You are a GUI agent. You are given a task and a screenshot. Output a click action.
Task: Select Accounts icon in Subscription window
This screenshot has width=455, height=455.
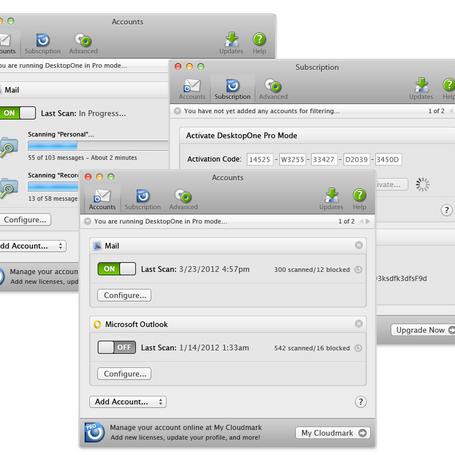192,89
